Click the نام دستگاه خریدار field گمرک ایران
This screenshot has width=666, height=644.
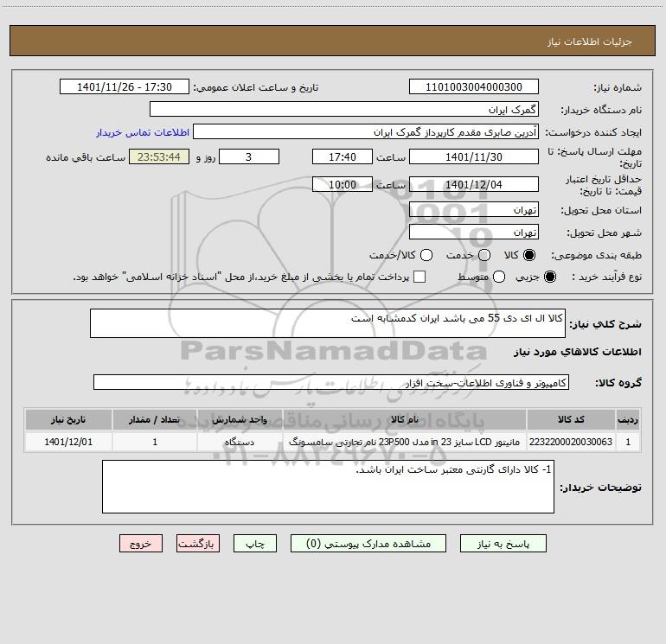344,109
